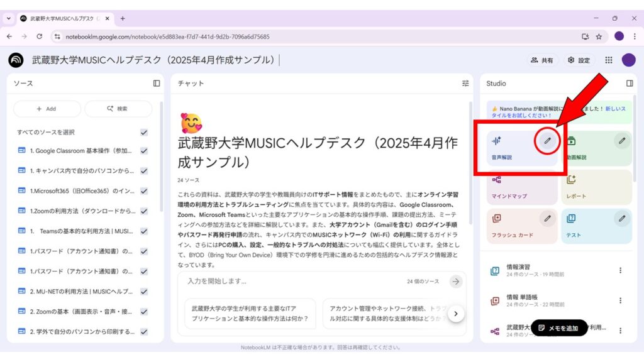Screen dimensions: 644x362
Task: Edit the フラッシュ カード options pencil icon
Action: click(x=547, y=219)
